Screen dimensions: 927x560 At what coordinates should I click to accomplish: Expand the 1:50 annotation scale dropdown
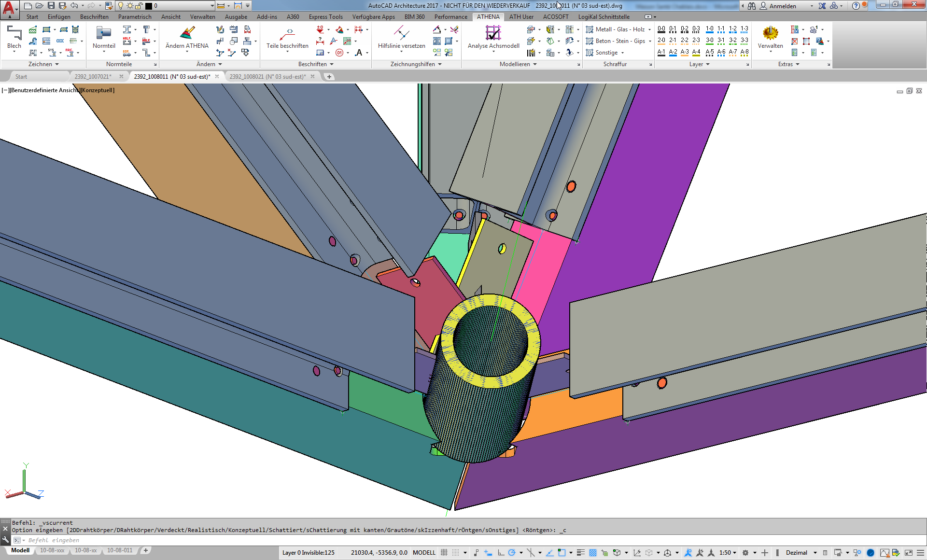pos(728,553)
